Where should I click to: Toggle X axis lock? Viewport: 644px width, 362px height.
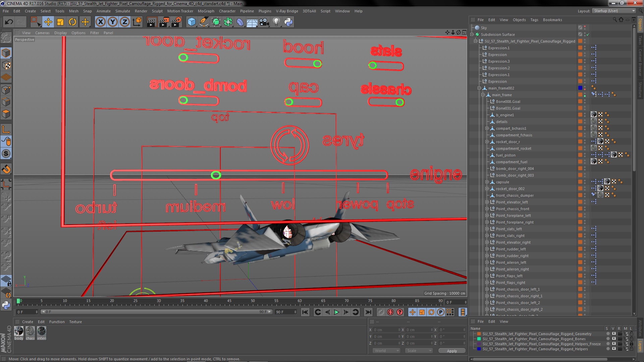coord(100,22)
